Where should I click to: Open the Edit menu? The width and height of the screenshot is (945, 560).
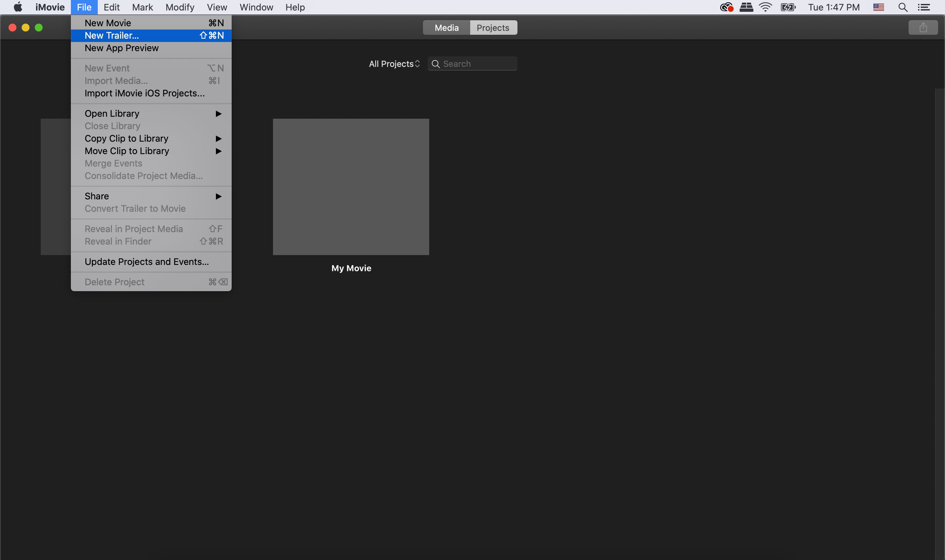tap(111, 7)
